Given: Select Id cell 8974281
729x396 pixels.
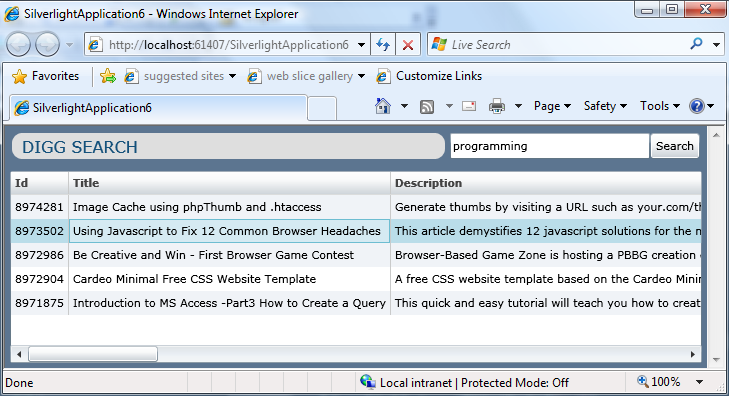Looking at the screenshot, I should [x=40, y=207].
